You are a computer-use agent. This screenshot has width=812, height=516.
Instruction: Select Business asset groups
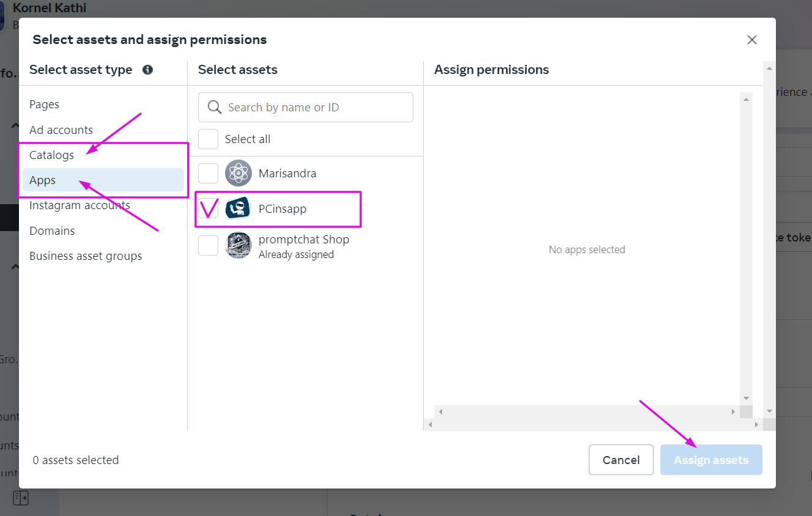pos(86,256)
